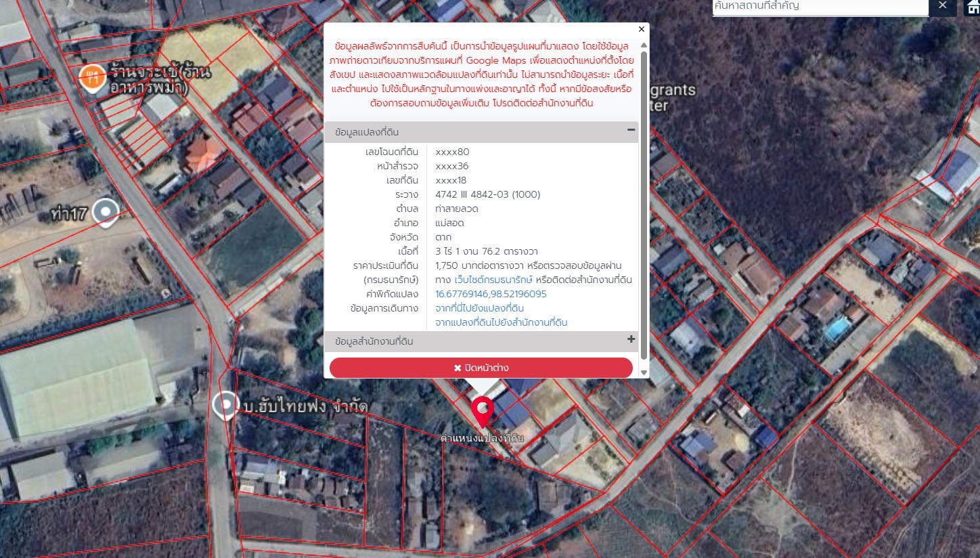The height and width of the screenshot is (558, 980).
Task: Select the district value แม่สอด
Action: pyautogui.click(x=449, y=223)
